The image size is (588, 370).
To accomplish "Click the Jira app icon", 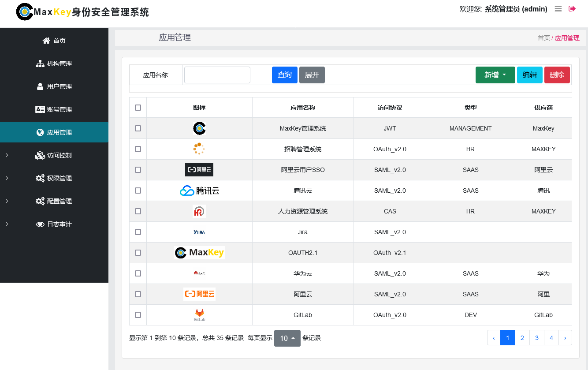I will click(199, 232).
